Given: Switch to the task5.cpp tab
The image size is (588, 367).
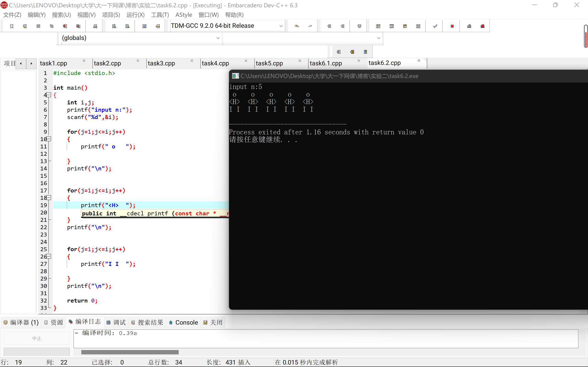Looking at the screenshot, I should 269,63.
